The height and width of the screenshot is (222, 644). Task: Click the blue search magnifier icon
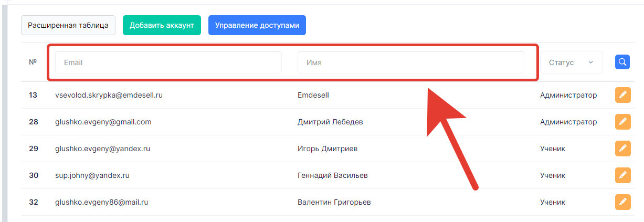coord(622,62)
